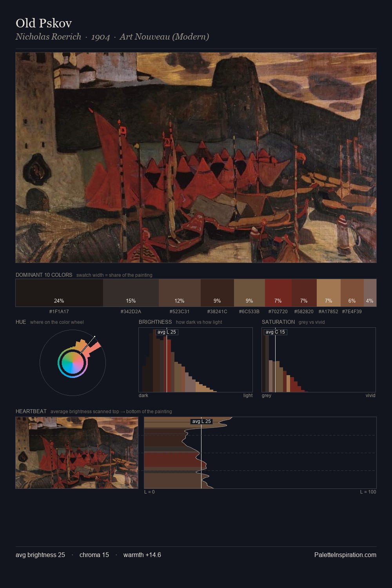The width and height of the screenshot is (392, 588).
Task: Select the 6% brown swatch
Action: [x=352, y=292]
